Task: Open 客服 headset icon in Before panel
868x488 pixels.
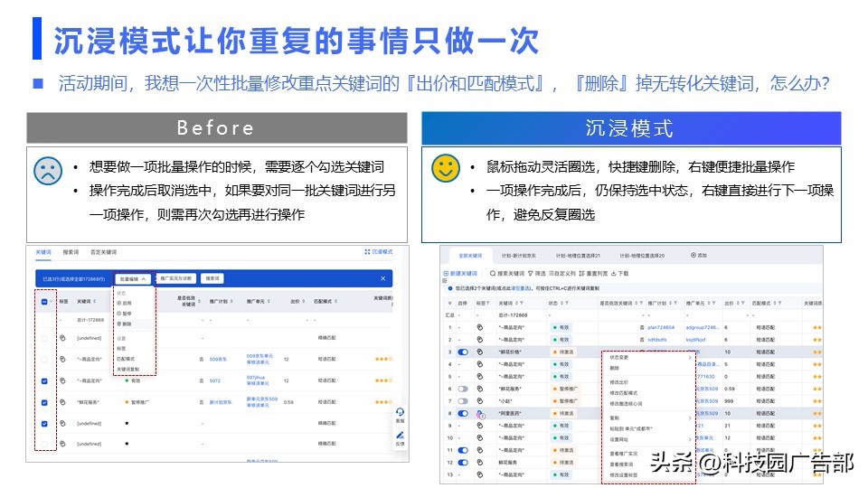Action: (x=400, y=412)
